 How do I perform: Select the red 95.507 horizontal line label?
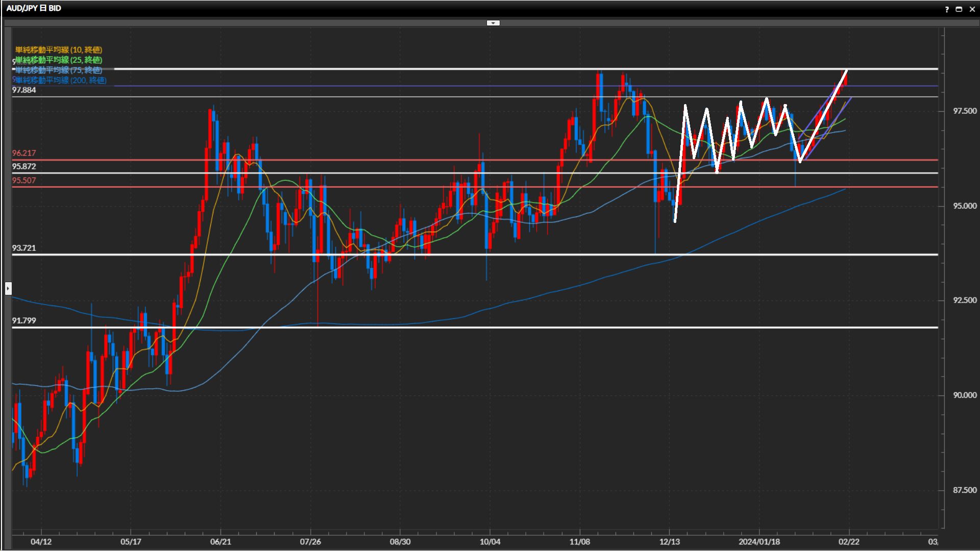pos(24,180)
